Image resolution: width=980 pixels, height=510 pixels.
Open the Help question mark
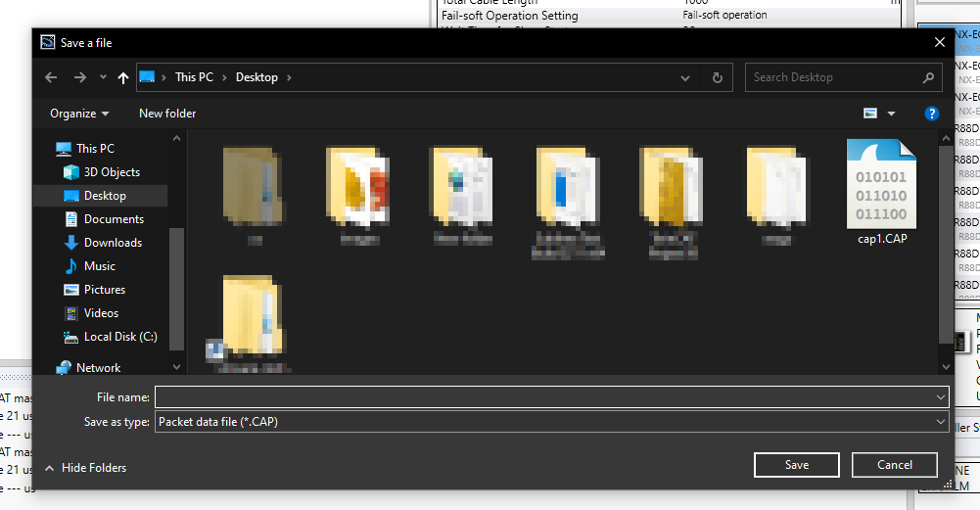pos(931,114)
